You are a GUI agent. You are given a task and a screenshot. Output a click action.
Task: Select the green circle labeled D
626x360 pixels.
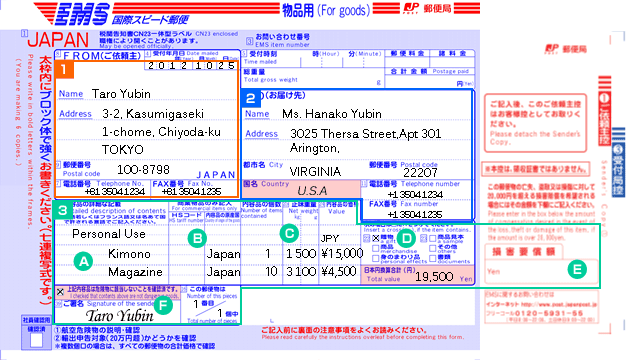click(406, 238)
